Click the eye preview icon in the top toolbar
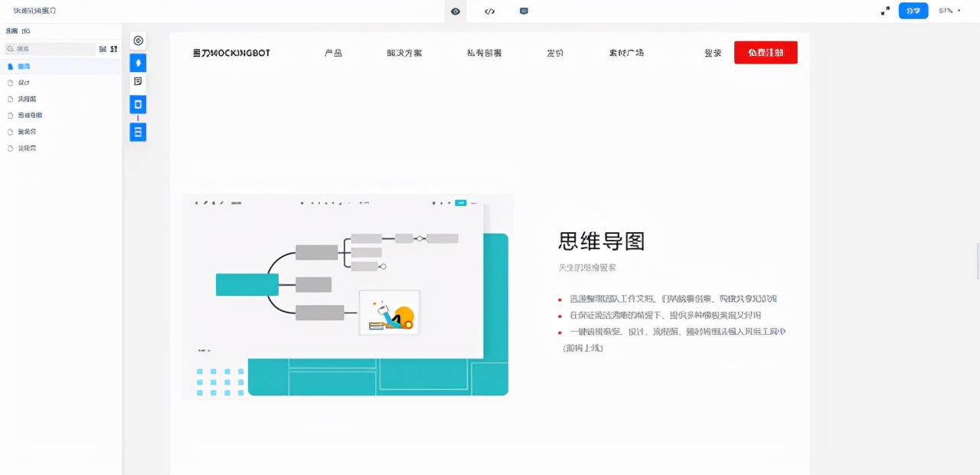The width and height of the screenshot is (980, 475). point(455,11)
